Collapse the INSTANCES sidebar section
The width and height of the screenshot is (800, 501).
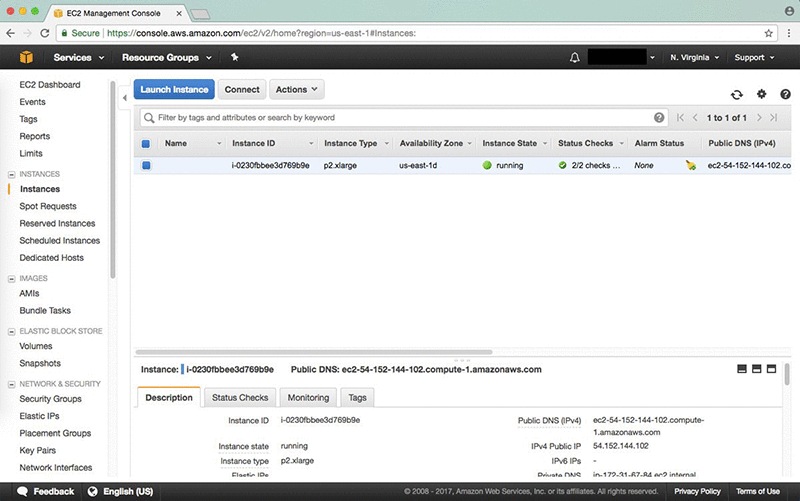coord(11,174)
